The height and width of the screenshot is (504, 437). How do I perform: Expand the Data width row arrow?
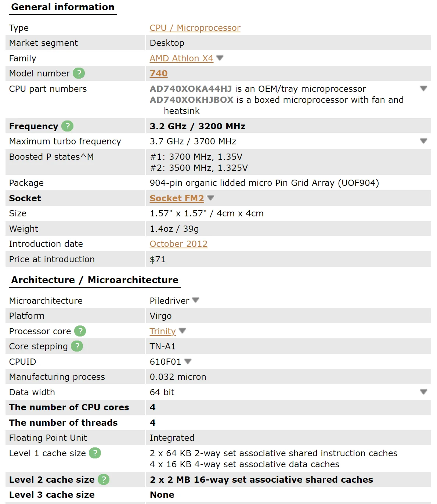click(423, 392)
